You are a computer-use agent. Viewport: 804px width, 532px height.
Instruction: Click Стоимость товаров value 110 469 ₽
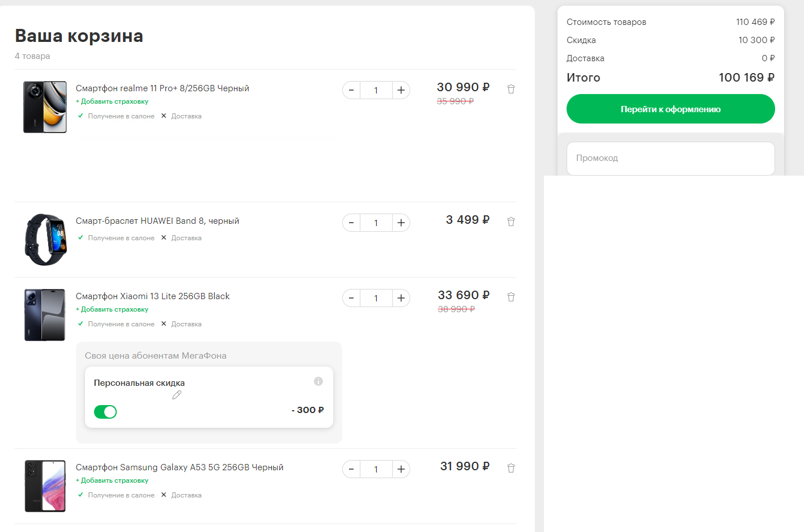tap(755, 22)
